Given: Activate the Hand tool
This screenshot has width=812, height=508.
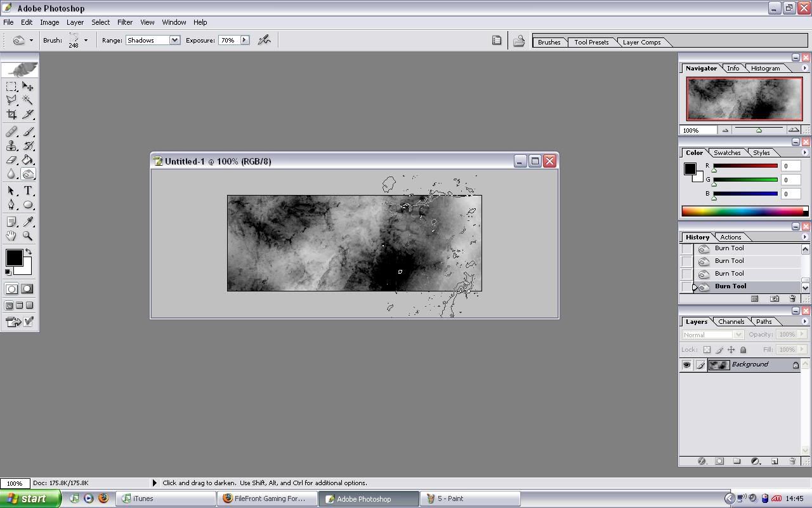Looking at the screenshot, I should pyautogui.click(x=11, y=236).
